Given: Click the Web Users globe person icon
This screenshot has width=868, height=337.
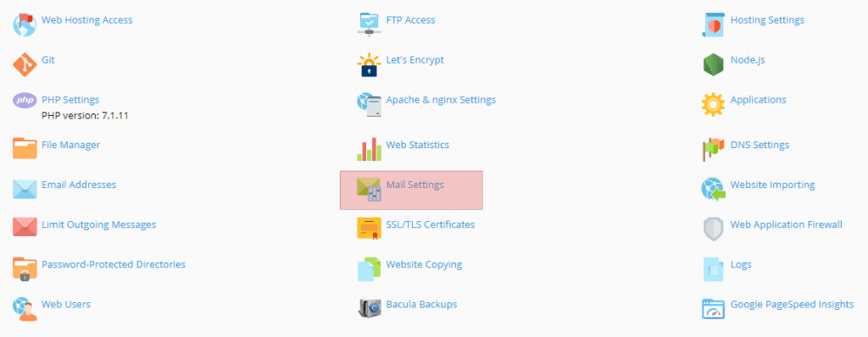Looking at the screenshot, I should (x=25, y=309).
